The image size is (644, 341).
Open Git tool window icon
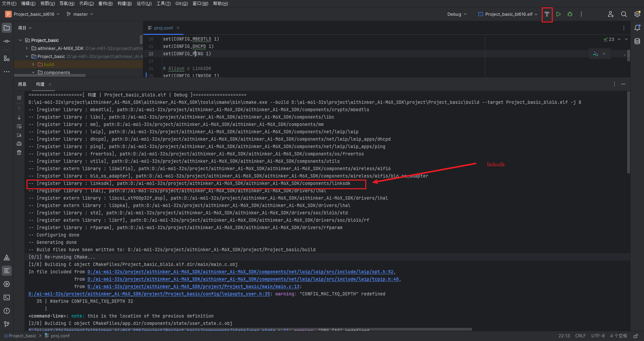pos(7,324)
